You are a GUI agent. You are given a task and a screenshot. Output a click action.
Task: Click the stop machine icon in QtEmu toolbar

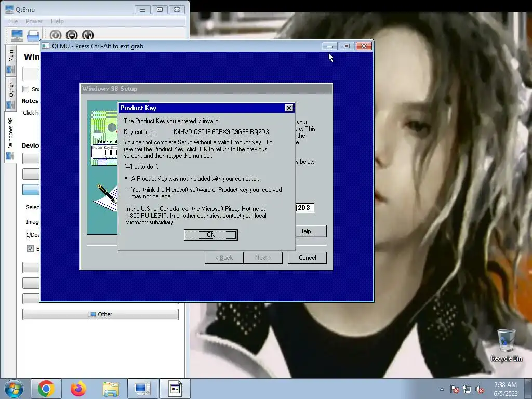point(72,35)
